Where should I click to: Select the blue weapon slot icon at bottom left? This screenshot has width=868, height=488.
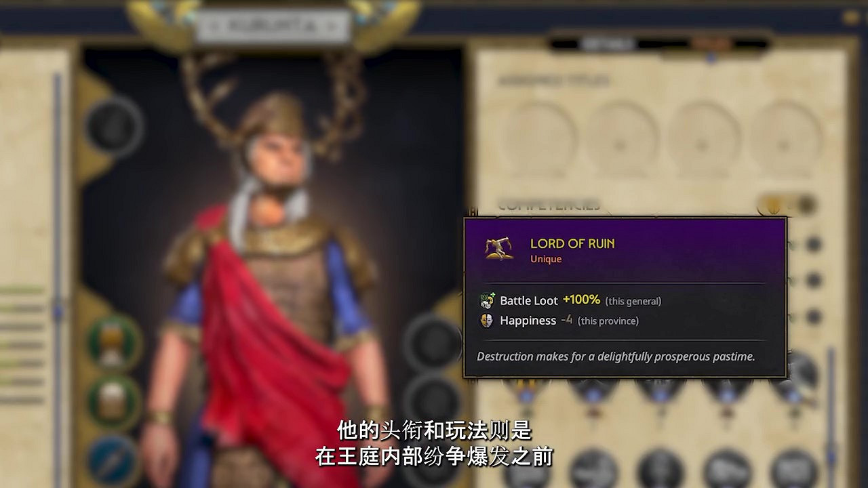(x=114, y=461)
